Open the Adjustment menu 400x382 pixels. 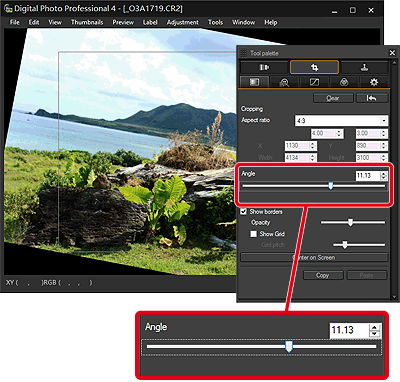click(183, 22)
